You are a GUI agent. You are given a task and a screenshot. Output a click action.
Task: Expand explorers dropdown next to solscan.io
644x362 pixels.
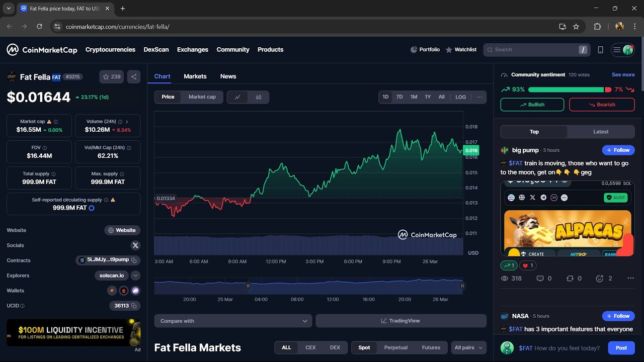(x=135, y=276)
